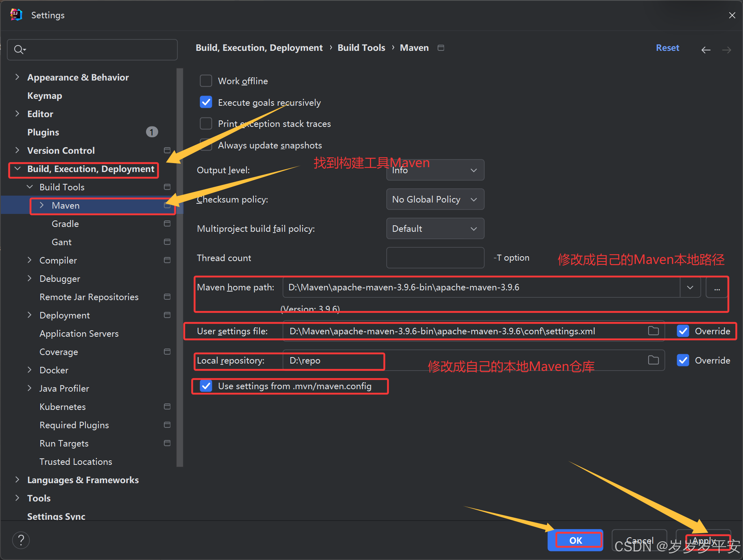Enable the Work offline checkbox
743x560 pixels.
pos(206,81)
